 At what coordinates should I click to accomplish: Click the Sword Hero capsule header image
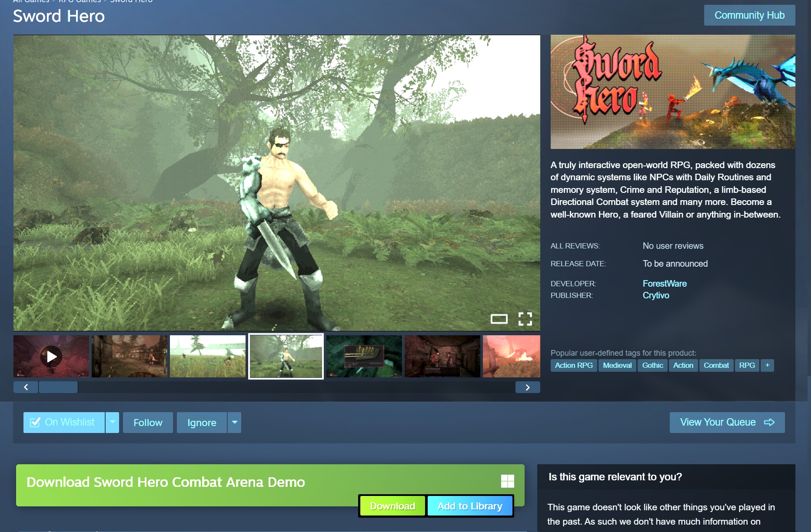(673, 92)
